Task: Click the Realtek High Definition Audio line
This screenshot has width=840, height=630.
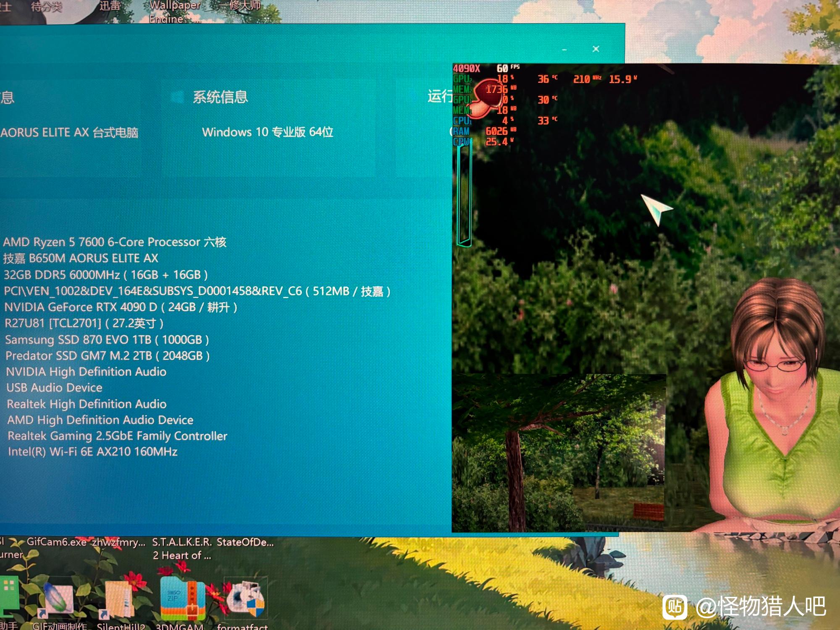Action: click(x=87, y=404)
